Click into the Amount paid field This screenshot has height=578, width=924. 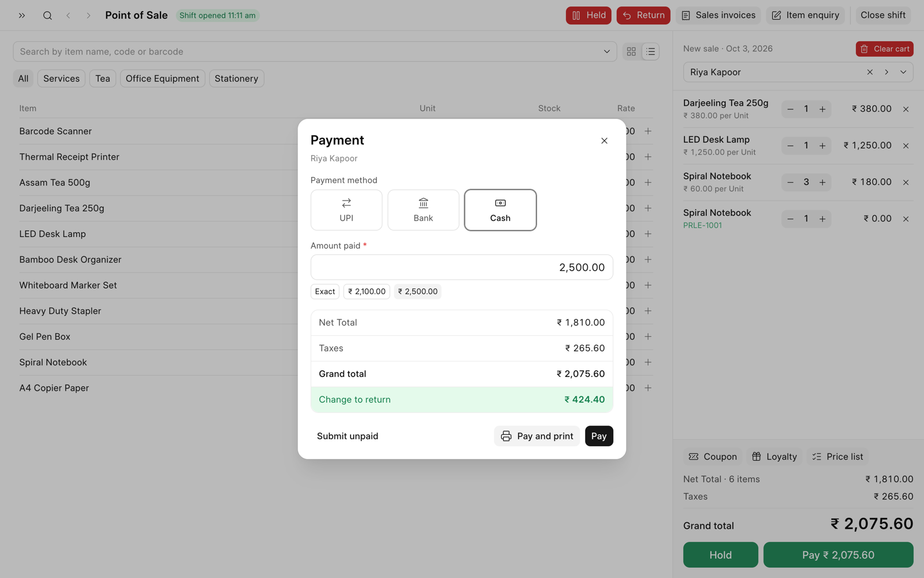[462, 268]
